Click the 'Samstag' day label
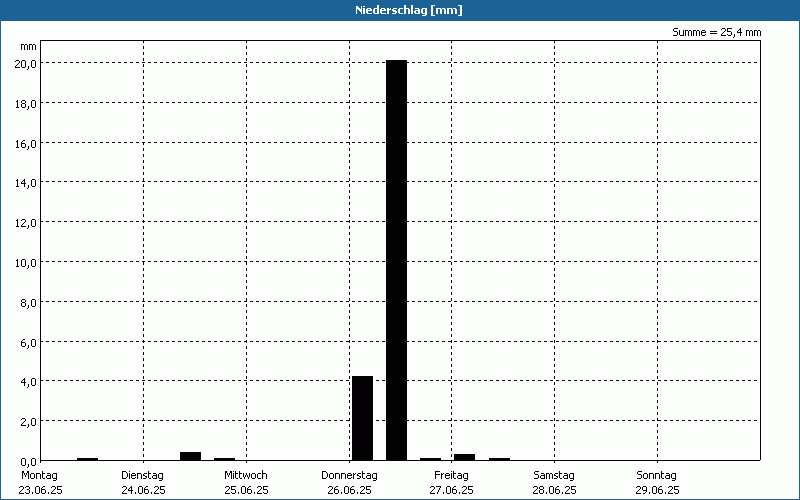Screen dimensions: 800x500 click(554, 476)
